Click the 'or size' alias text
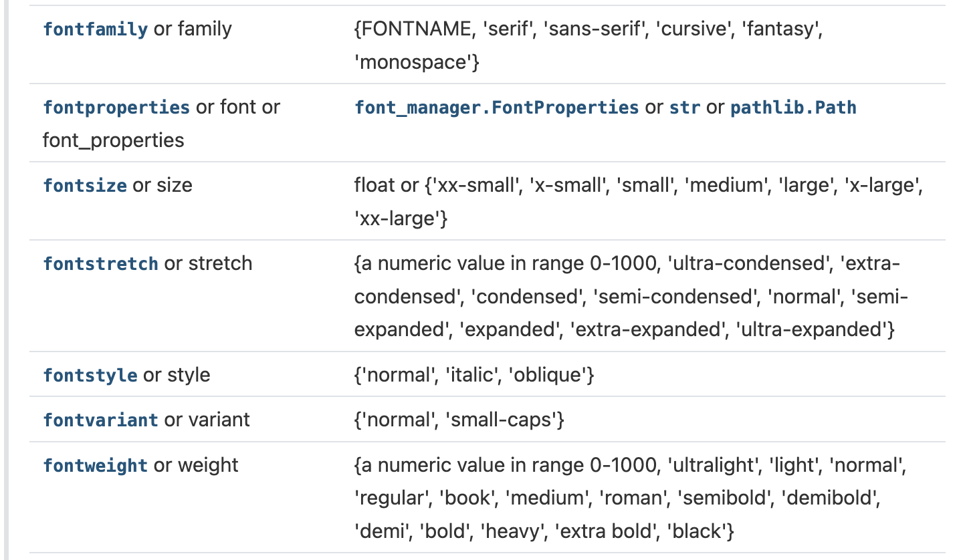 pyautogui.click(x=163, y=186)
